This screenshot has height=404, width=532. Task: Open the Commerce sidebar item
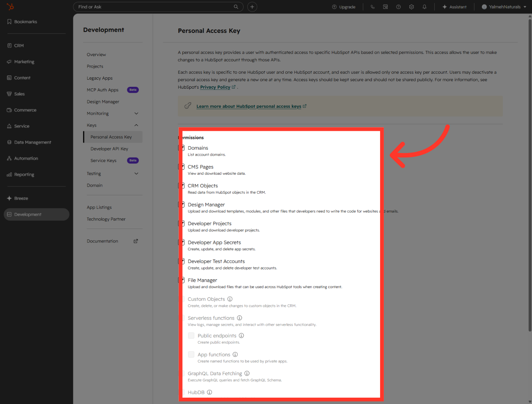(22, 110)
